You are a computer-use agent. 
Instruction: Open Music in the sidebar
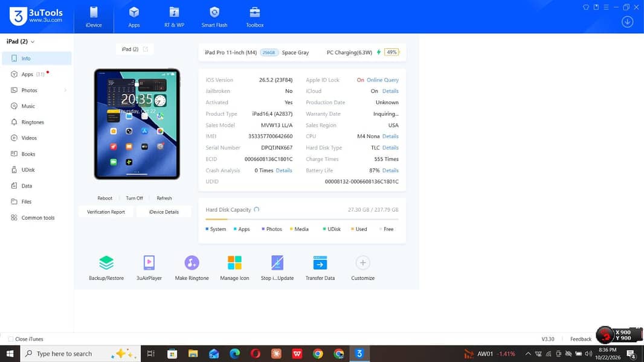[x=37, y=106]
